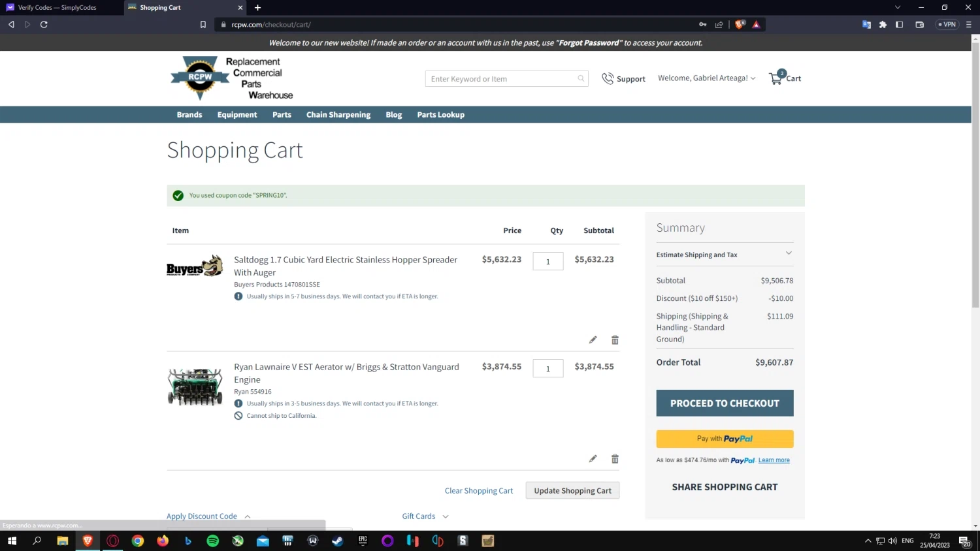Edit Ryan aerator item pencil icon
The image size is (980, 551).
[x=593, y=458]
